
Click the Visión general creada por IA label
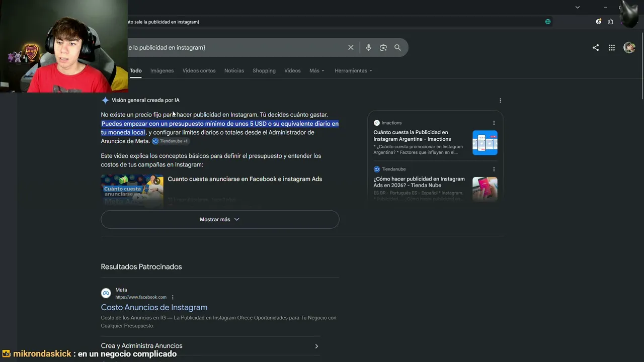145,100
